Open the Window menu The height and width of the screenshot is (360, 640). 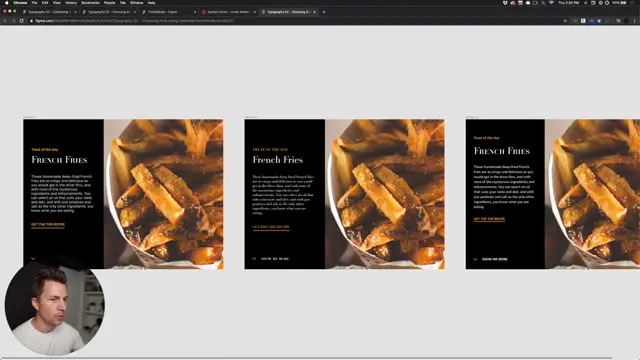(137, 2)
